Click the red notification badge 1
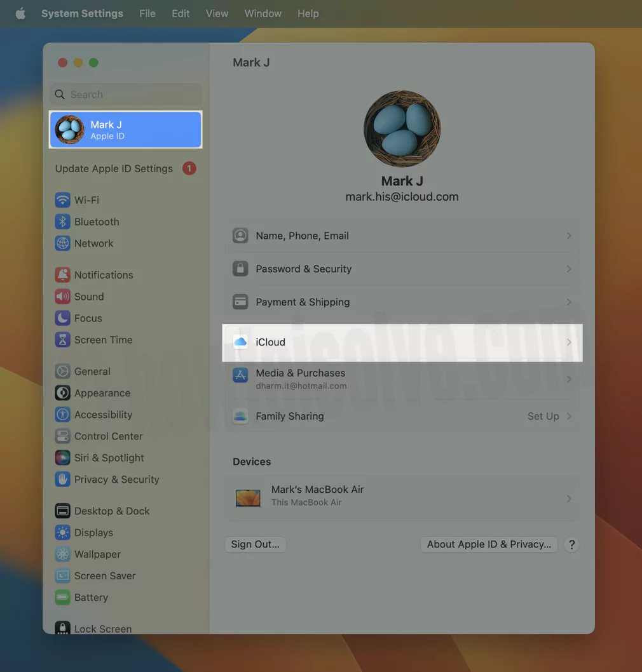 (x=189, y=168)
